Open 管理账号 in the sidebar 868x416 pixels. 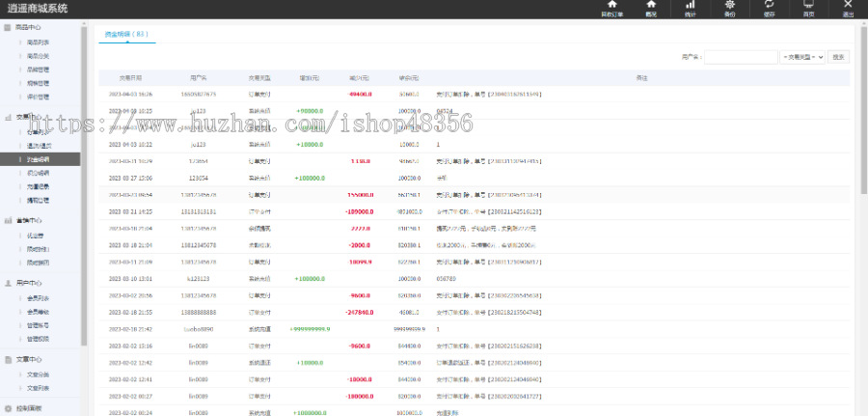38,325
